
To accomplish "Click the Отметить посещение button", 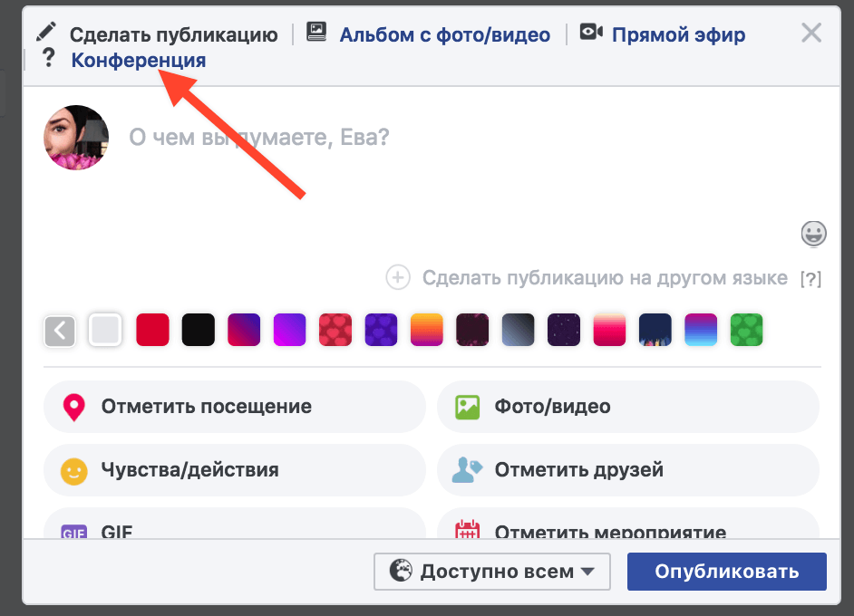I will (x=234, y=407).
